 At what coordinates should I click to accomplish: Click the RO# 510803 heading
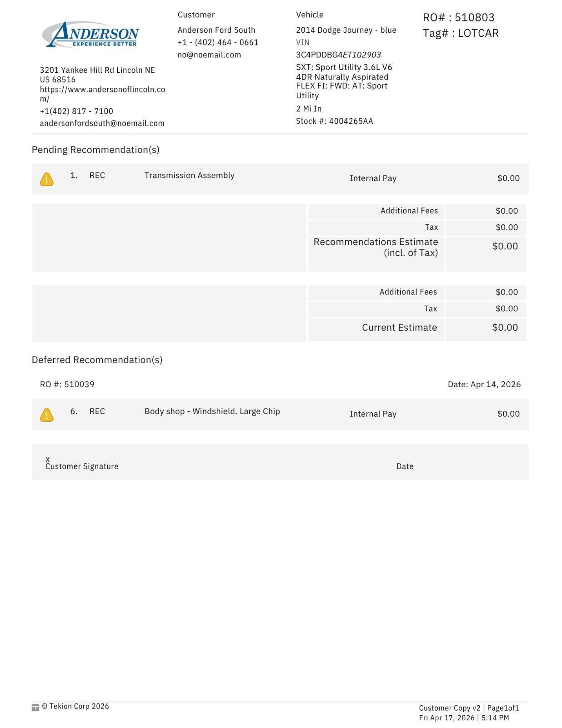coord(458,17)
